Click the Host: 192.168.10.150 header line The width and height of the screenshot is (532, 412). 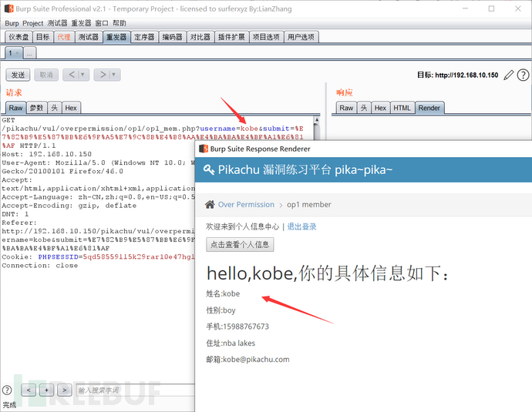pos(46,154)
